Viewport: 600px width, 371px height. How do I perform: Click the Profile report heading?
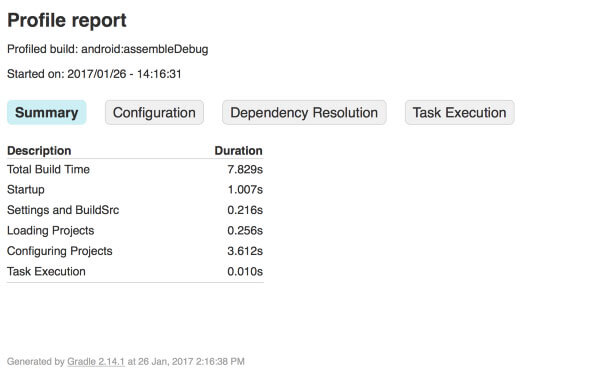[x=67, y=20]
